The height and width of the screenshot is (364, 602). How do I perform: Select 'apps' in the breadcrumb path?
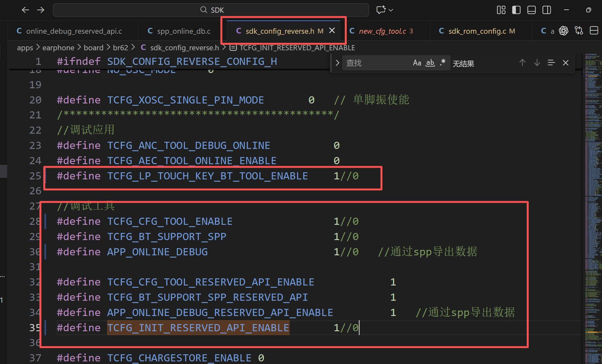click(25, 48)
